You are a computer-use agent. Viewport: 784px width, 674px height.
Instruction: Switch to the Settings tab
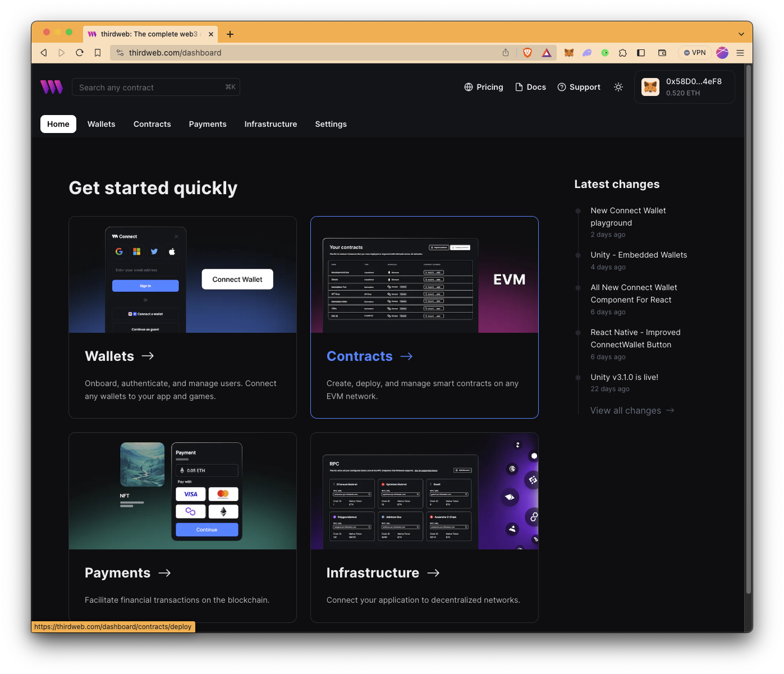tap(331, 124)
